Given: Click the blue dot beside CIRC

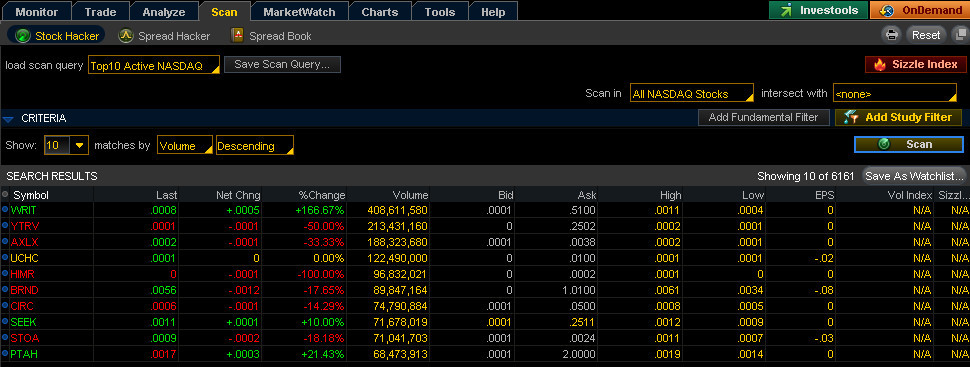Looking at the screenshot, I should (6, 306).
